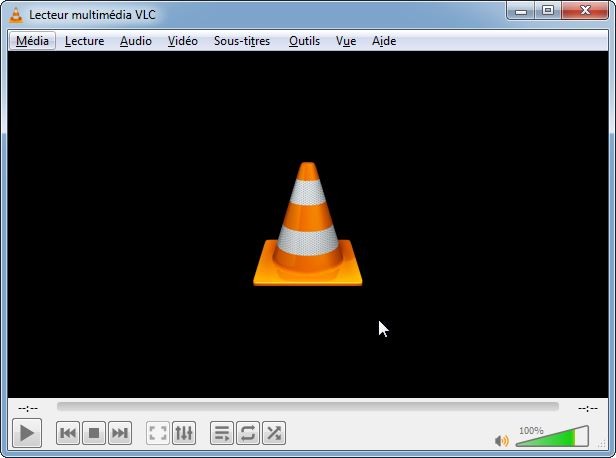Mute audio via the speaker icon

pos(502,441)
